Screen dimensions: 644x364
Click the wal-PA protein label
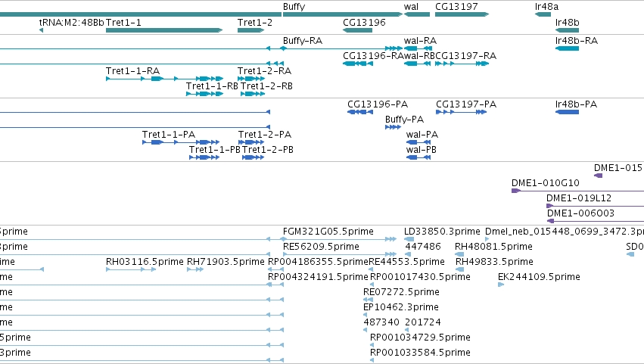coord(422,135)
